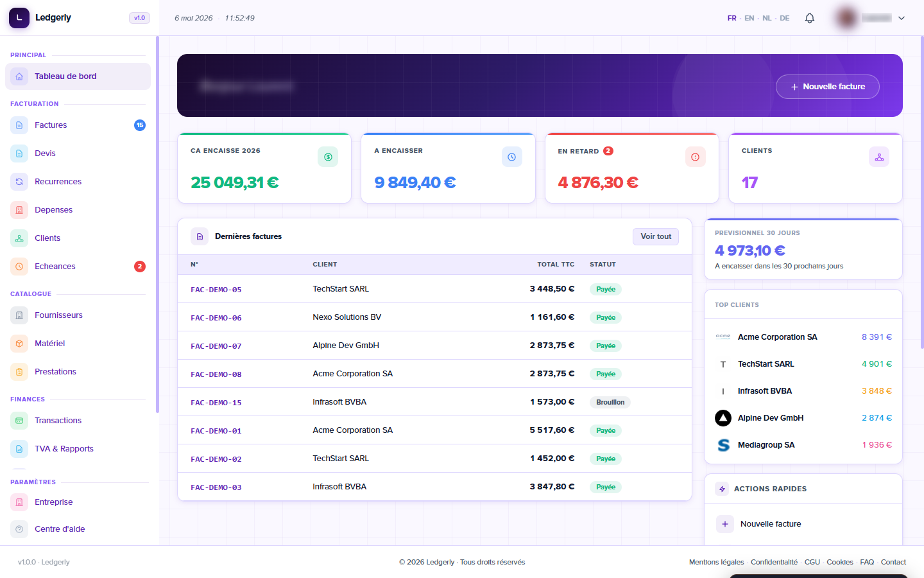Click the Clients sidebar icon

tap(19, 238)
